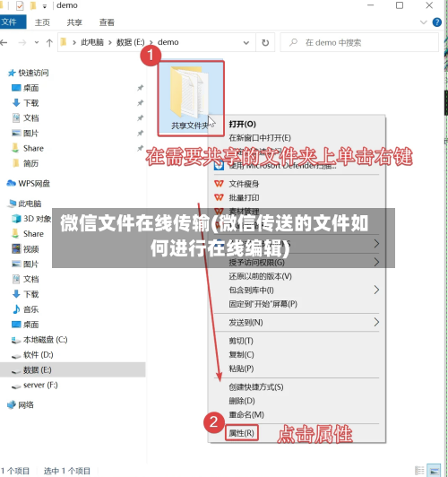Open customize quick access toolbar dropdown

[45, 6]
